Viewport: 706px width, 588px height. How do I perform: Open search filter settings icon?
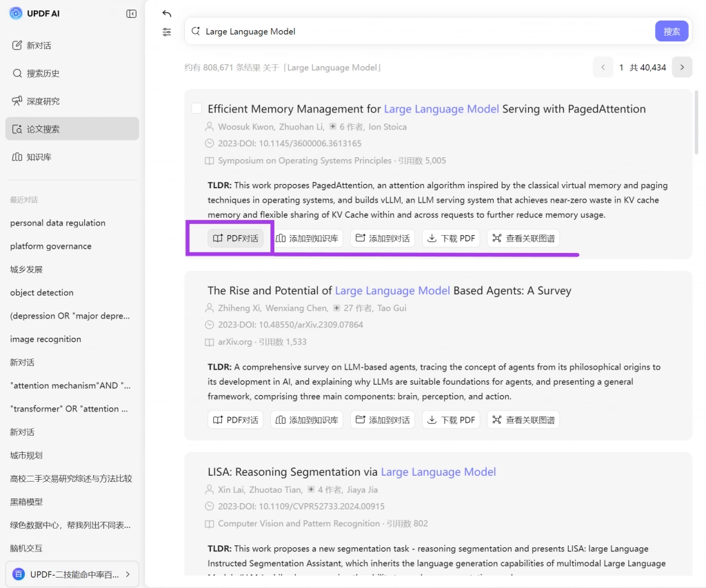167,32
